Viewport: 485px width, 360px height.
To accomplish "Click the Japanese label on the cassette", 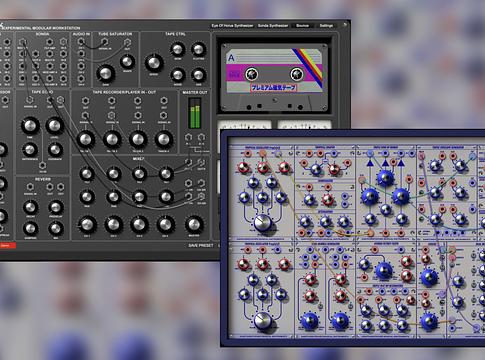I will 274,88.
